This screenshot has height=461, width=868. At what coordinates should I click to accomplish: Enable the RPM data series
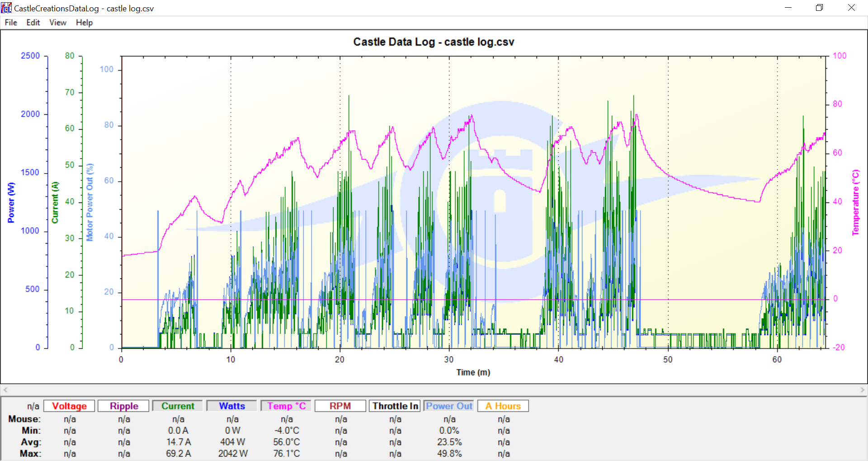tap(340, 406)
